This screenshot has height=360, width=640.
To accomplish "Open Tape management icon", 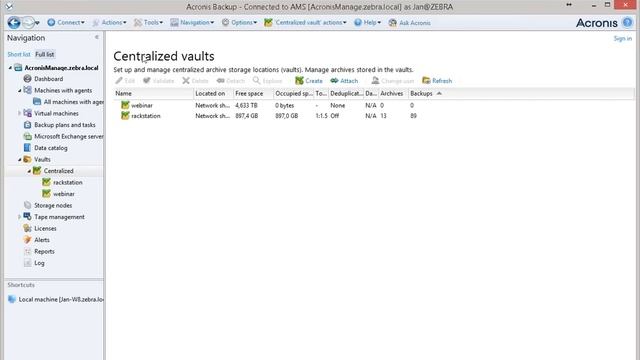I will [x=27, y=217].
